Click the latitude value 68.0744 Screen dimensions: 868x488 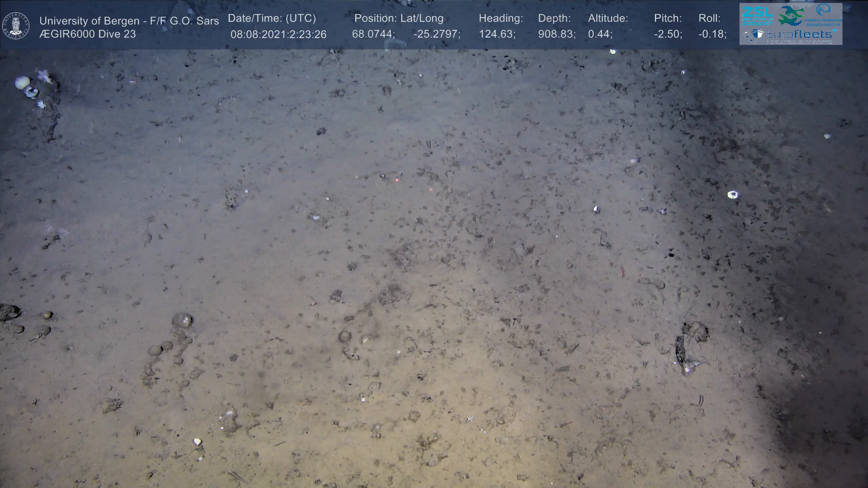click(373, 34)
